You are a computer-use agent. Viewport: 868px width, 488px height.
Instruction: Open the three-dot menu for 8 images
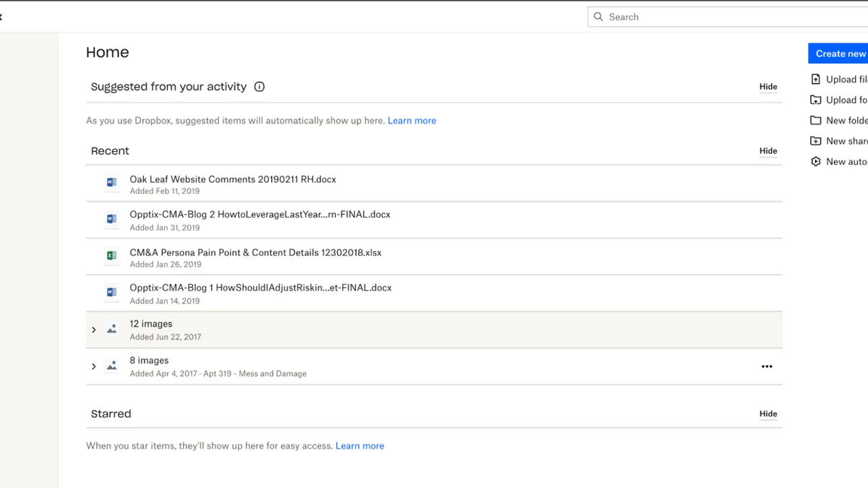pos(767,367)
